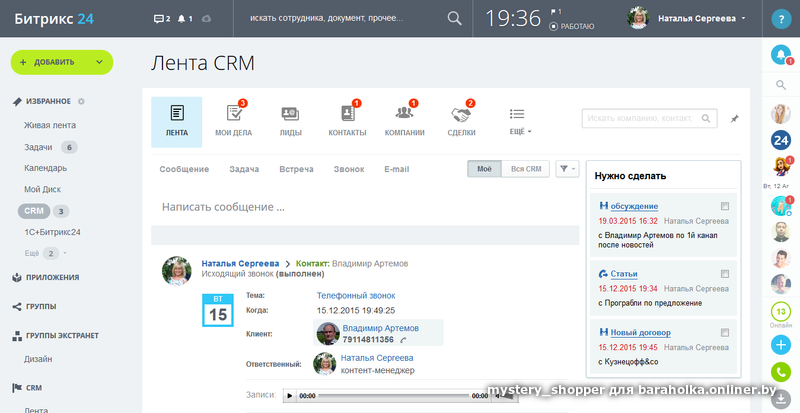The image size is (800, 413).
Task: Open the Статьи task link
Action: pos(624,274)
